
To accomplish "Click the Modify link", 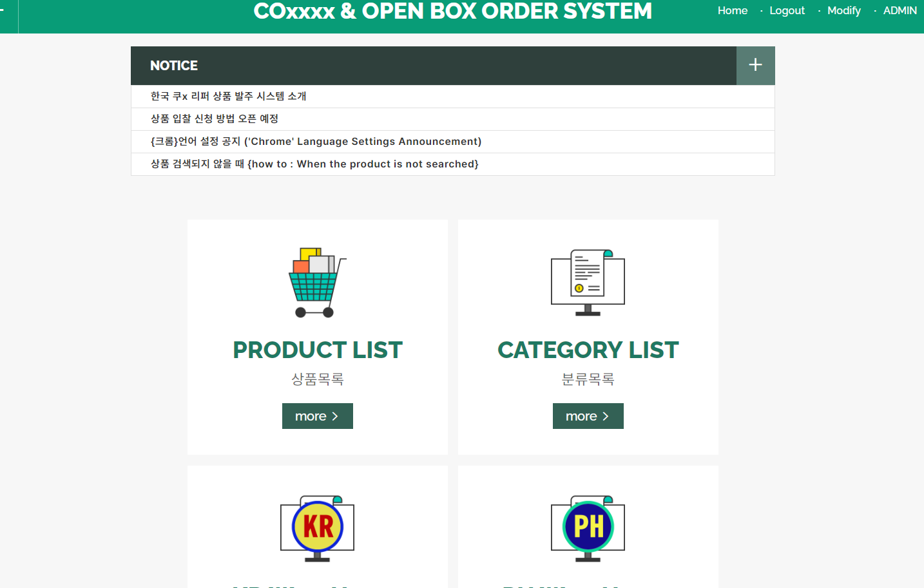I will pos(843,10).
